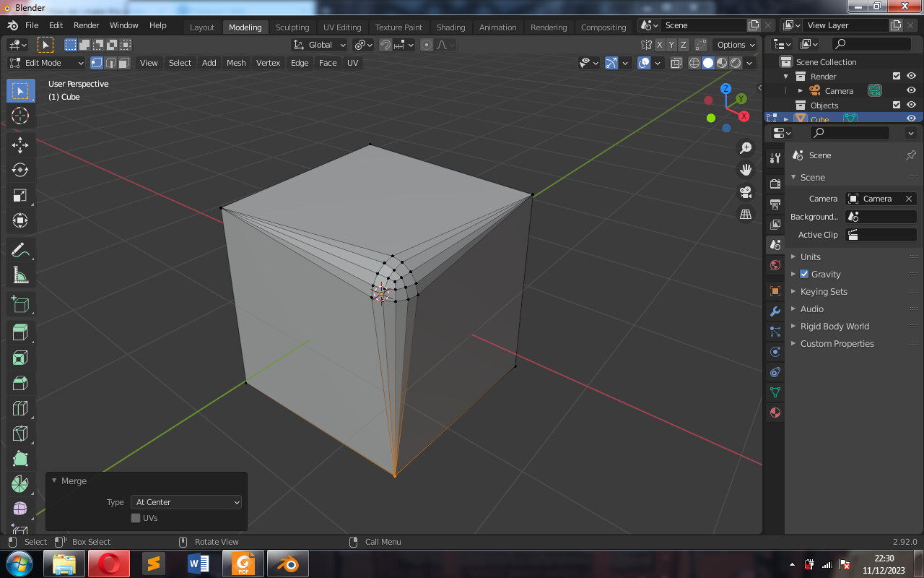Activate the Rotate tool
This screenshot has height=578, width=924.
pos(20,170)
